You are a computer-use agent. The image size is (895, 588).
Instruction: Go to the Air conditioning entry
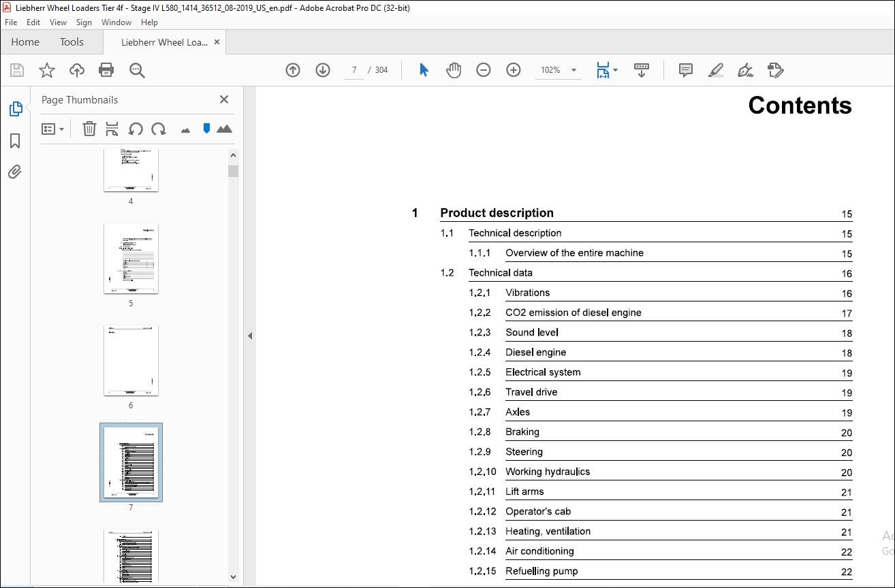(x=539, y=551)
